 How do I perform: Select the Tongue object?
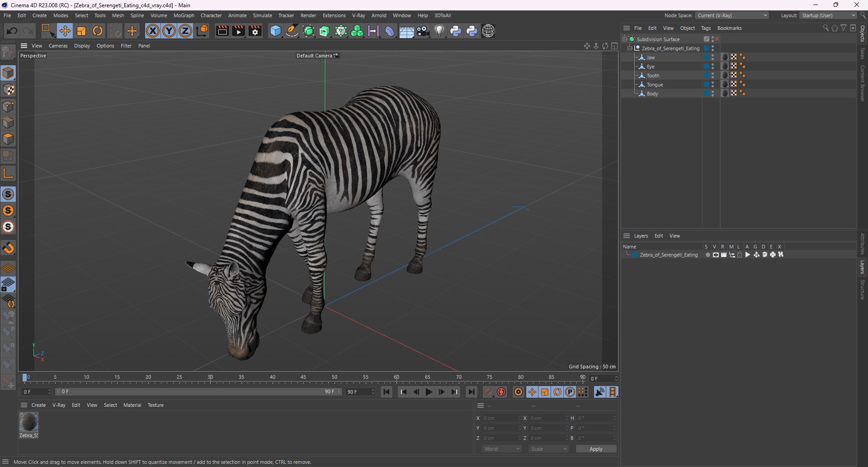point(655,85)
